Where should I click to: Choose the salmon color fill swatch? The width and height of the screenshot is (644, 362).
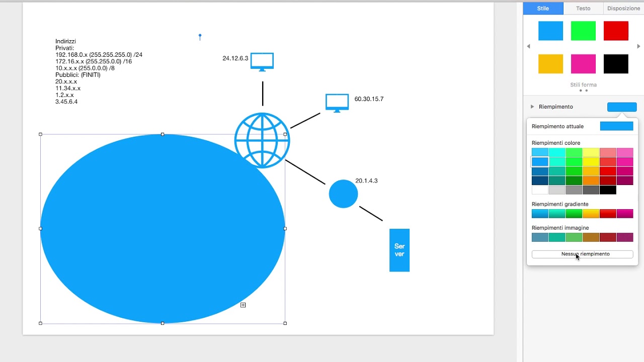(608, 152)
